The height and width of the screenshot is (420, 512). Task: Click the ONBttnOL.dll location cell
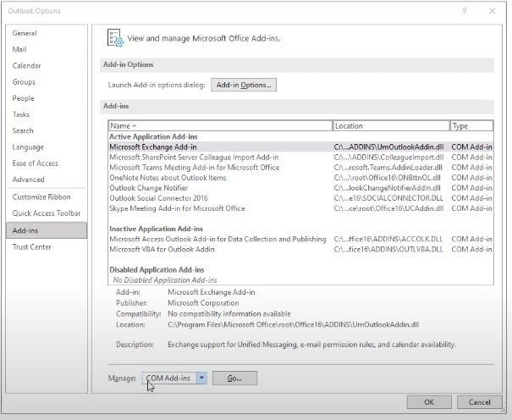[x=388, y=178]
